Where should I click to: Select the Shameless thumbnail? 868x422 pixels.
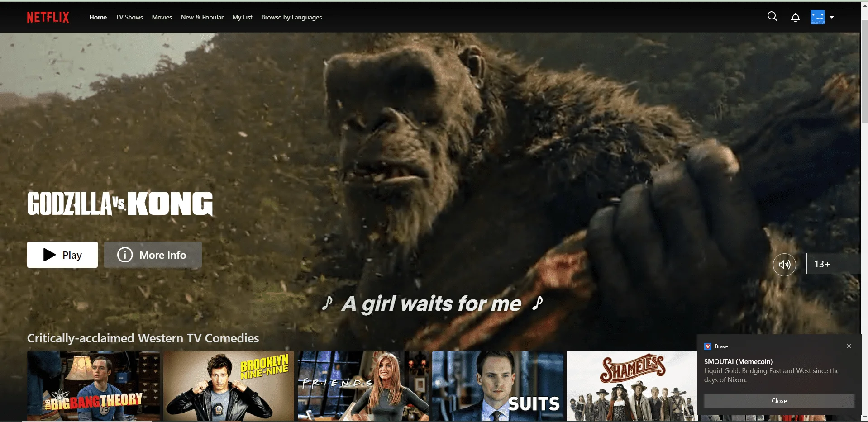632,386
